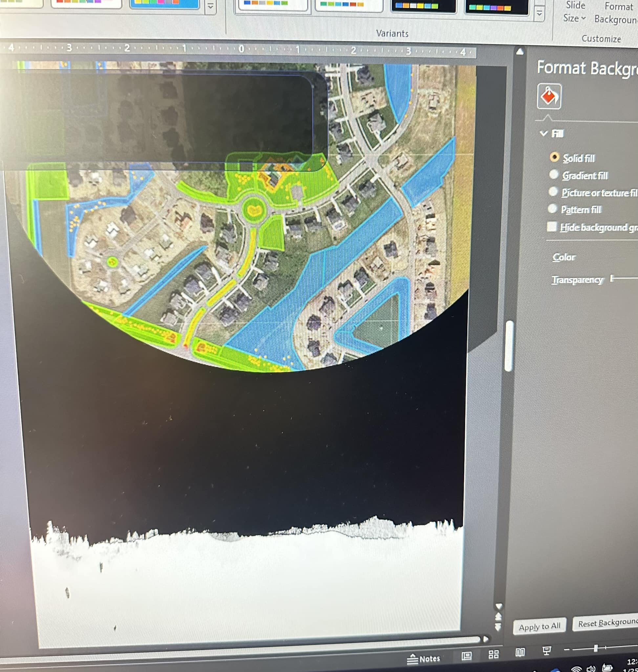Choose the Pattern fill option

(552, 208)
